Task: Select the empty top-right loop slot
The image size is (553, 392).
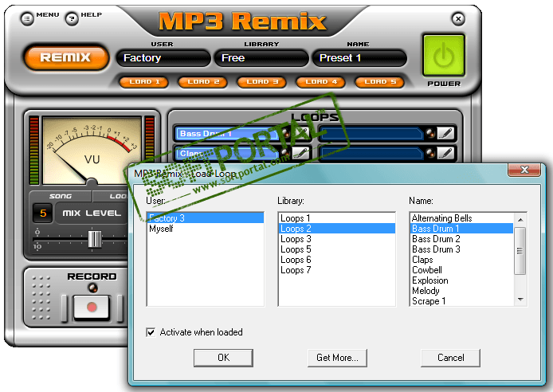Action: click(372, 134)
